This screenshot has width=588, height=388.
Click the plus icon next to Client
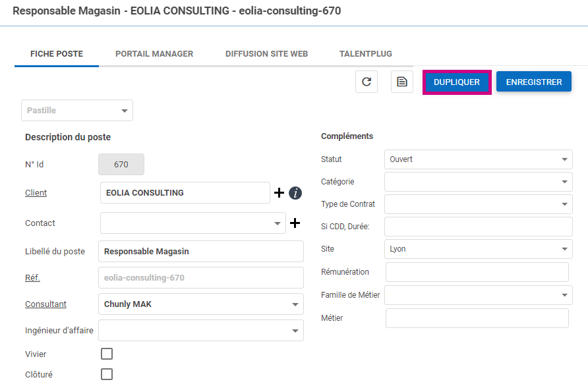[x=279, y=193]
